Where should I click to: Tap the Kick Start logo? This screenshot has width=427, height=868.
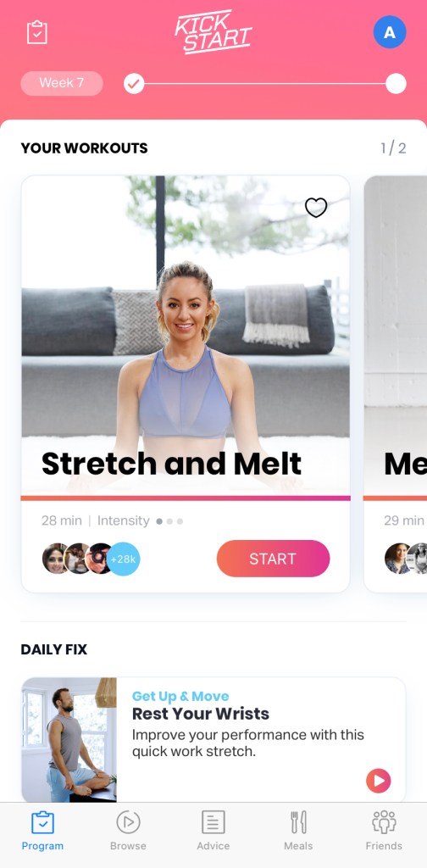click(x=213, y=31)
